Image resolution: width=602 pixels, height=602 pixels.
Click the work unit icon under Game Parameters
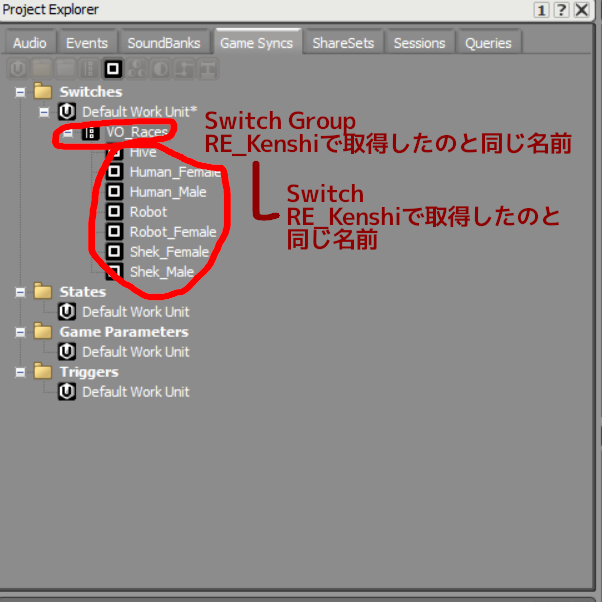point(67,351)
